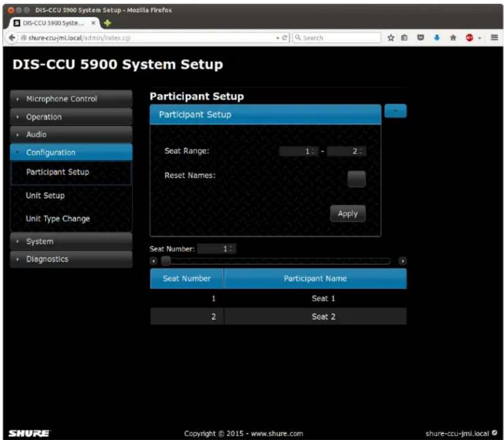This screenshot has width=504, height=440.
Task: Toggle the Reset Names checkbox
Action: tap(357, 179)
